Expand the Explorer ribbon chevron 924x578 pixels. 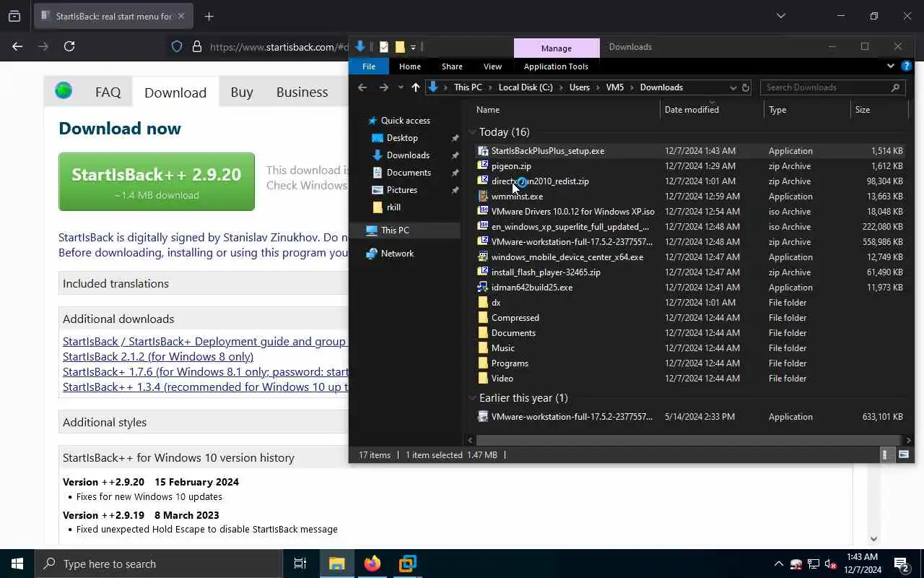[891, 66]
